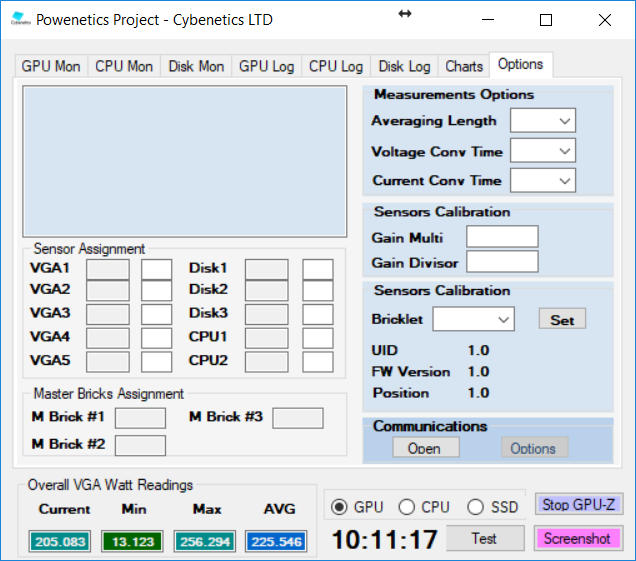Click the Open communications button
Screen dimensions: 636x561
(x=426, y=447)
